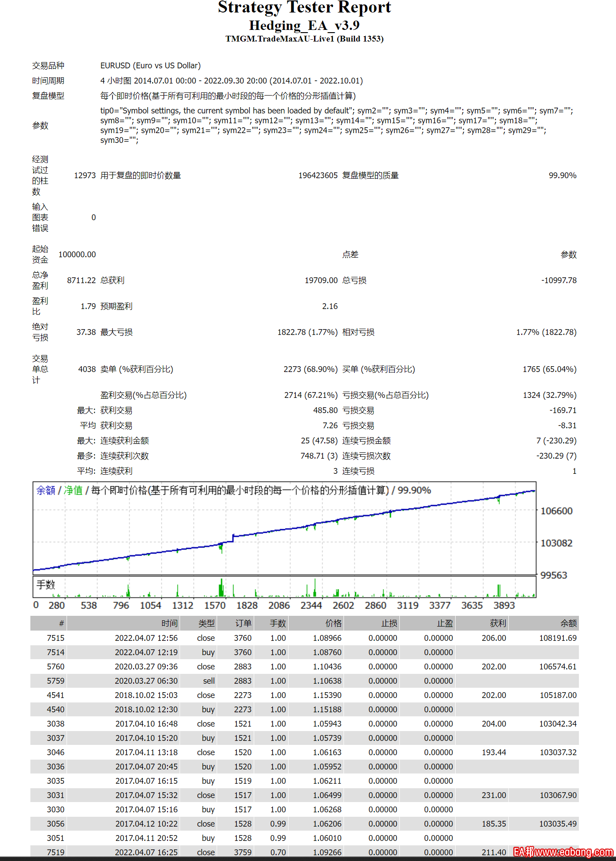The height and width of the screenshot is (861, 616).
Task: Click the 复盘模型 label
Action: [48, 96]
